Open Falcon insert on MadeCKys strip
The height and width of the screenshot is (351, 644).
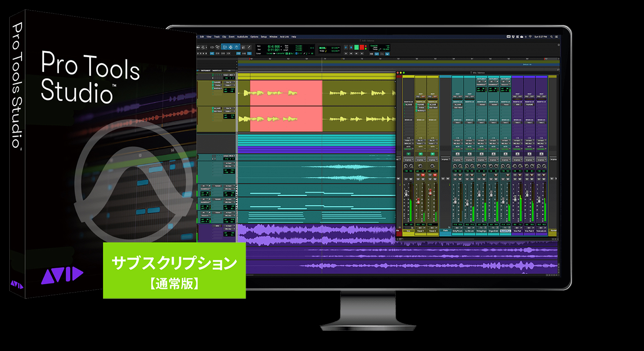[x=506, y=105]
